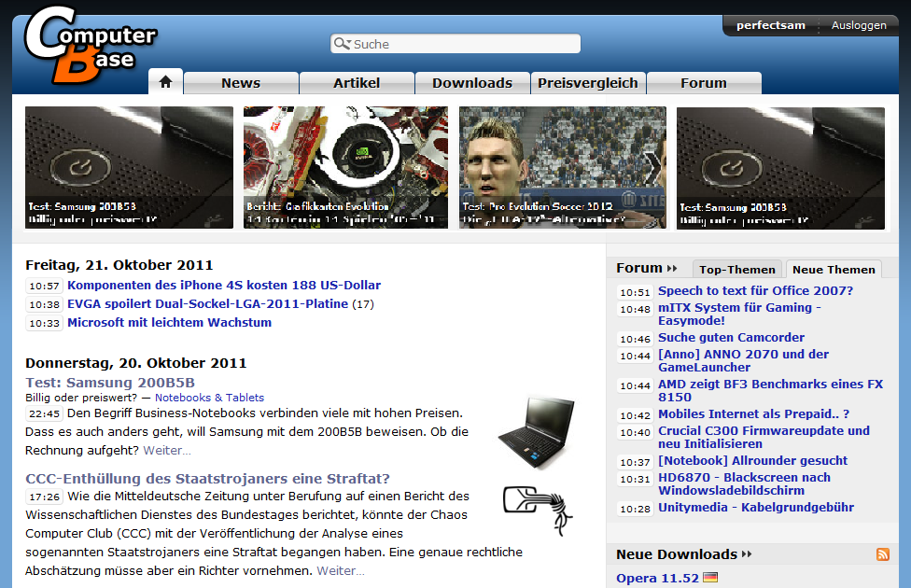Viewport: 911px width, 588px height.
Task: Open the Artikel tab
Action: [357, 83]
